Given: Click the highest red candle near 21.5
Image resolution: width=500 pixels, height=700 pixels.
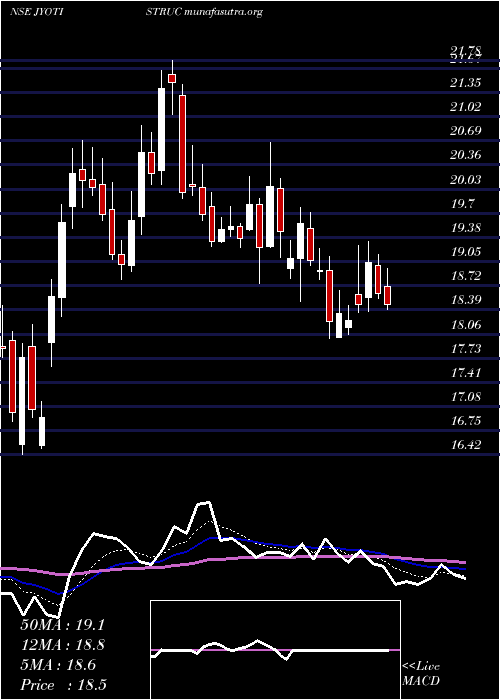Looking at the screenshot, I should 172,79.
